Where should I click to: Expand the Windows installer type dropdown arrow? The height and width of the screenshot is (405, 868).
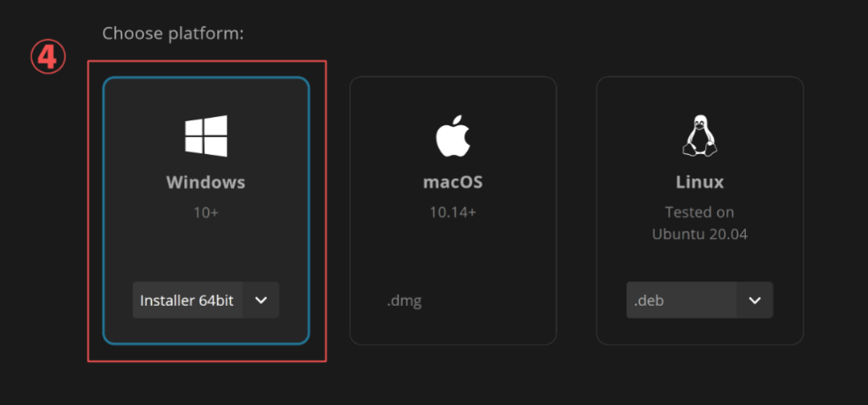coord(261,300)
